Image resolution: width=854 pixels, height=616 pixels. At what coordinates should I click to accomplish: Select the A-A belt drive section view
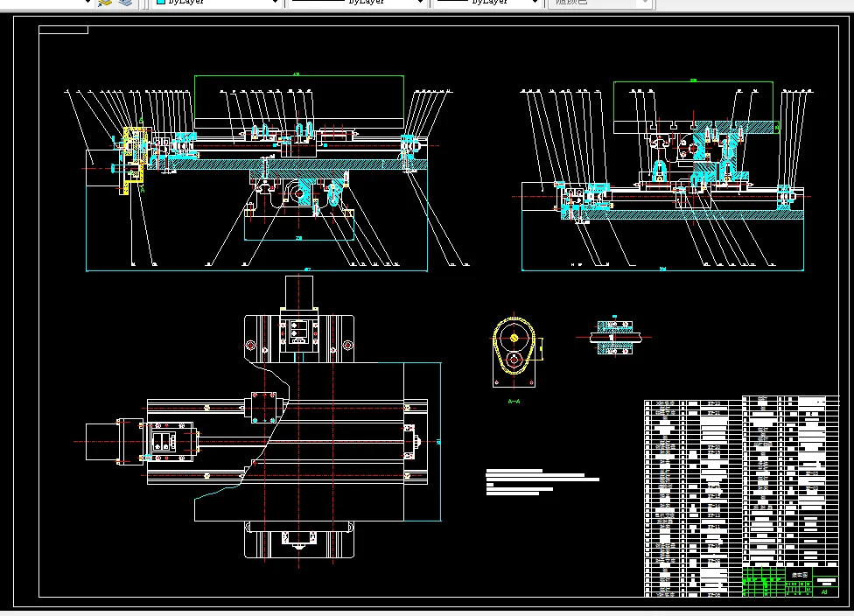tap(514, 351)
